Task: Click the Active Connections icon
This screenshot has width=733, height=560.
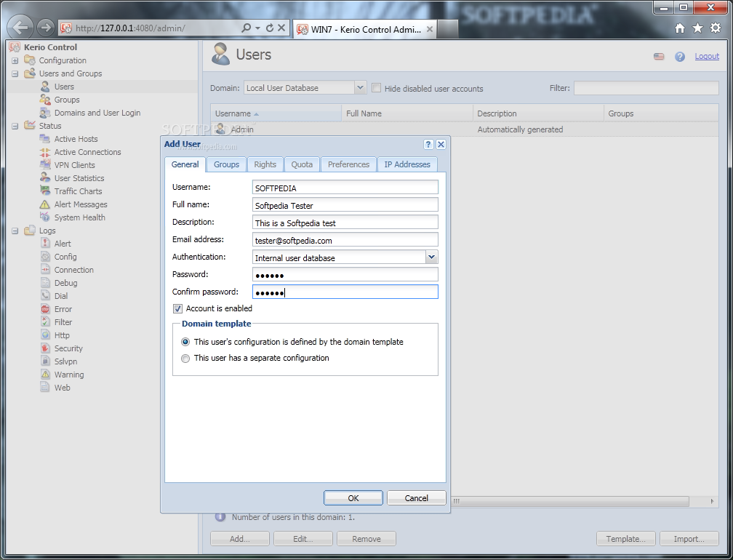Action: (45, 152)
